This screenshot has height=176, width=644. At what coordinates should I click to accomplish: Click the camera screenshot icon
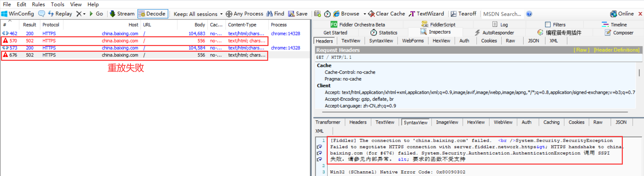317,14
